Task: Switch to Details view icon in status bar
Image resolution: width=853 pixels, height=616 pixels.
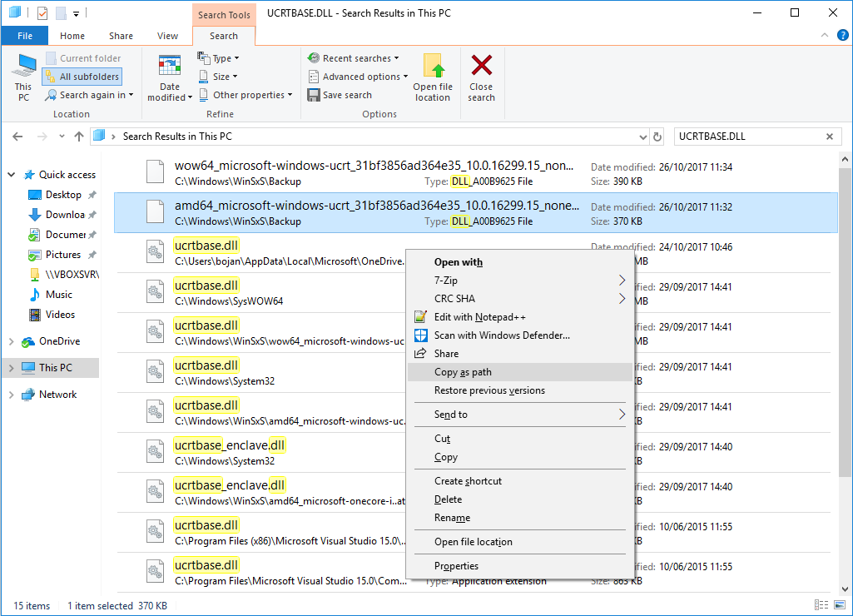Action: point(821,604)
